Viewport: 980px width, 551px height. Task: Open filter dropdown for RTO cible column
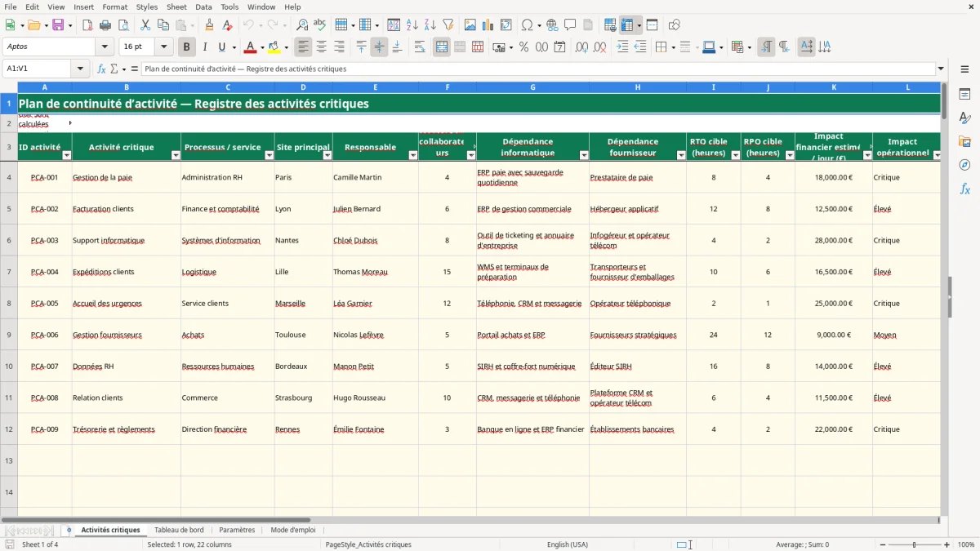coord(735,155)
